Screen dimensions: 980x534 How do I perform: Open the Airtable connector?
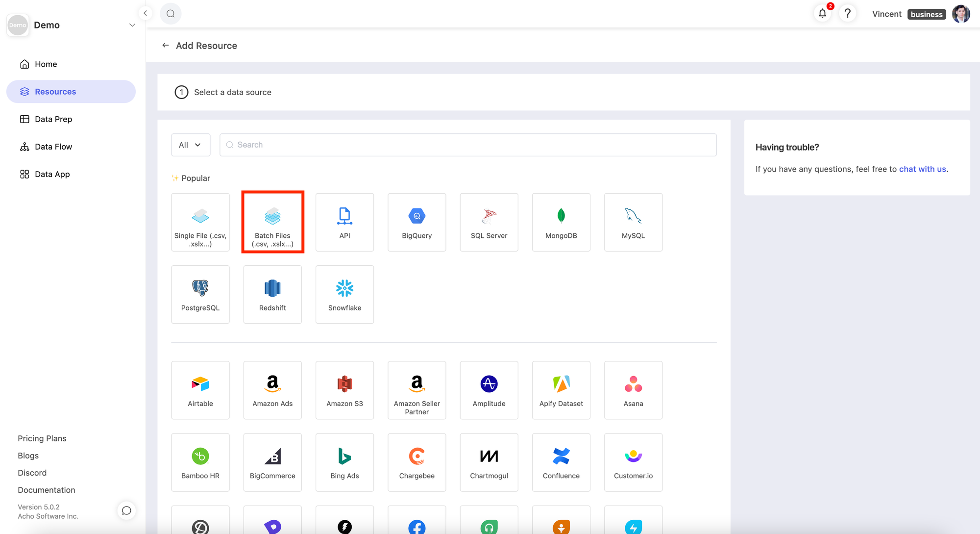(200, 390)
